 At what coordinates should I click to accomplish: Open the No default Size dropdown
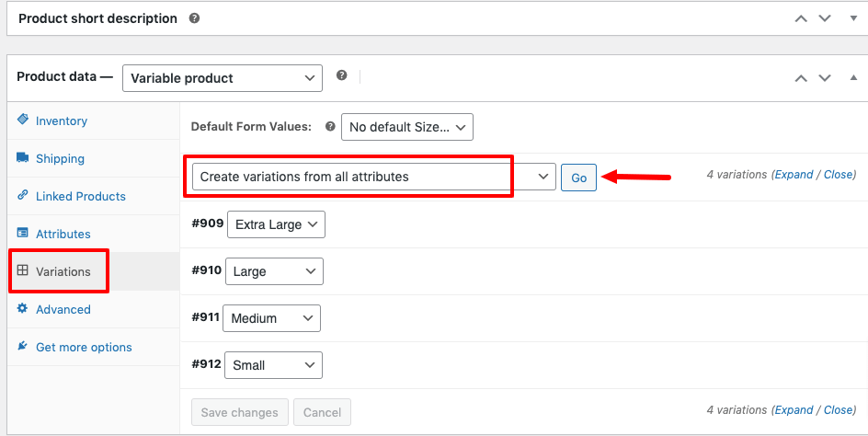point(406,127)
